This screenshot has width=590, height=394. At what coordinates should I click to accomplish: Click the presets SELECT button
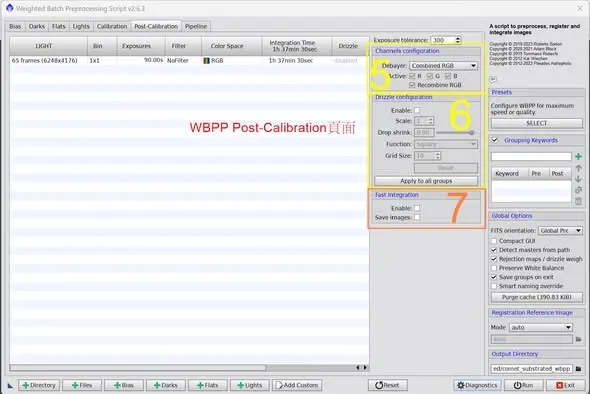[537, 123]
